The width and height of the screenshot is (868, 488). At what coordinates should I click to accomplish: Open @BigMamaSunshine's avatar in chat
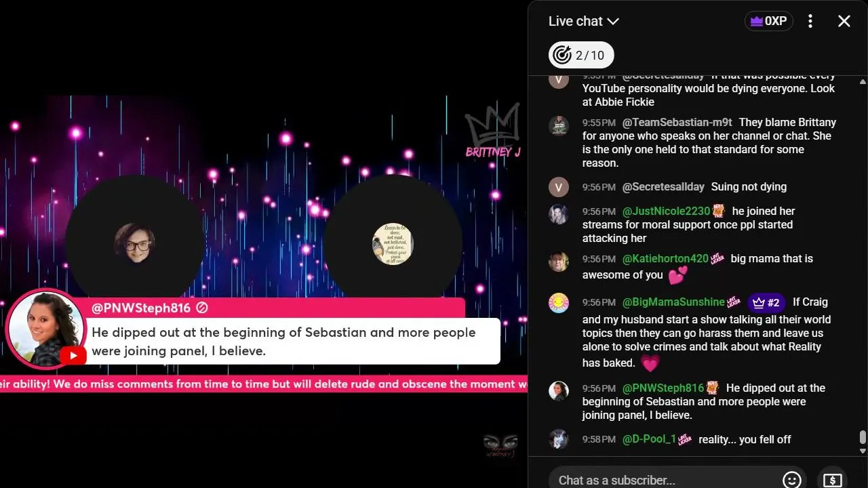pos(559,302)
